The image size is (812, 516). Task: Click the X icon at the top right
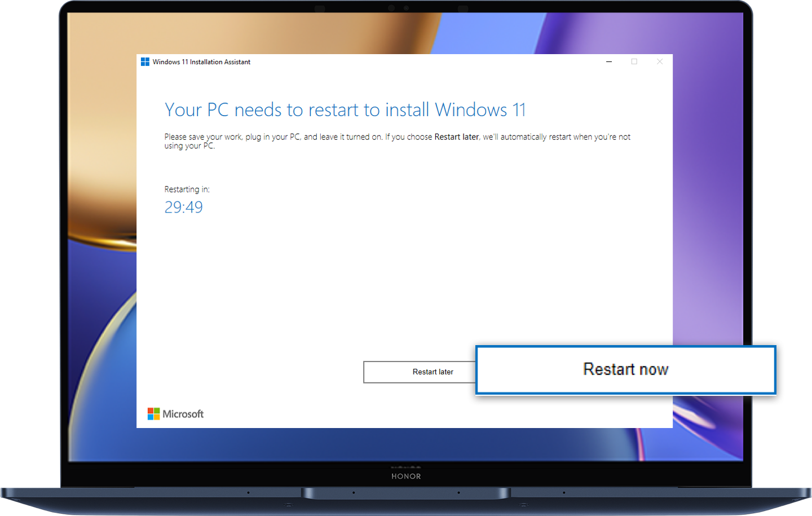(x=660, y=61)
